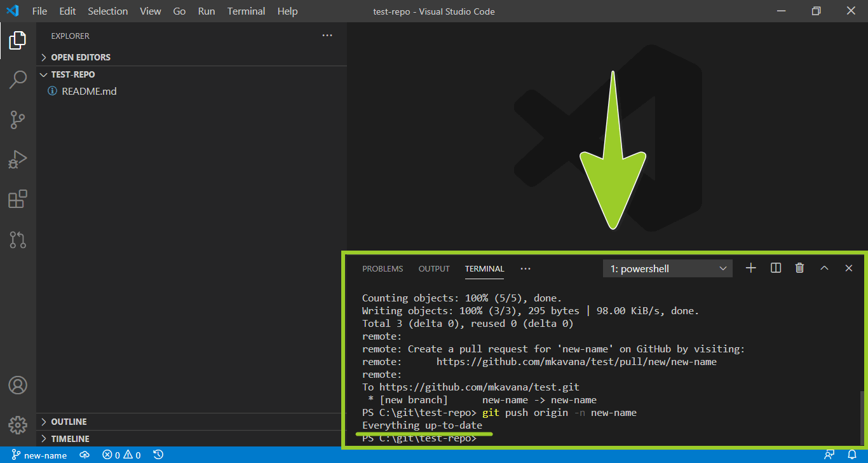Click 'Everything up-to-date' terminal text
The width and height of the screenshot is (868, 463).
[x=422, y=425]
